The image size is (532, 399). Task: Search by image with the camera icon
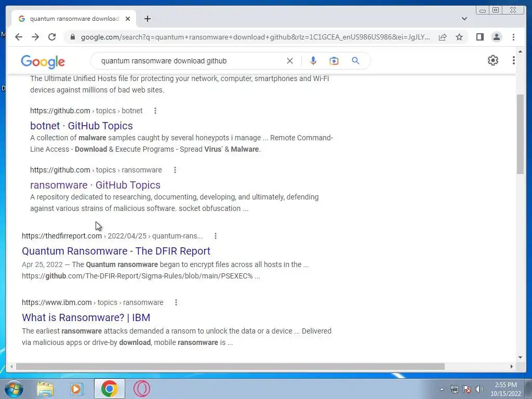pos(334,61)
